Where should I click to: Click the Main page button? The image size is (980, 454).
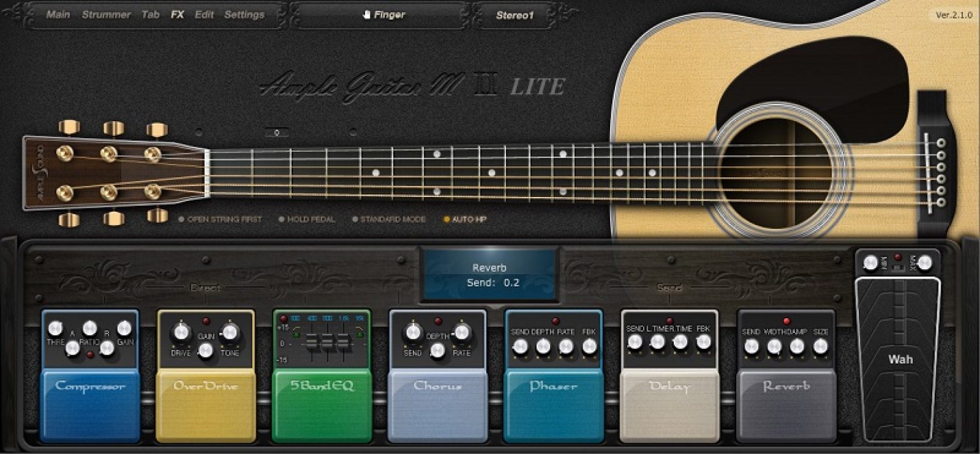click(x=58, y=14)
